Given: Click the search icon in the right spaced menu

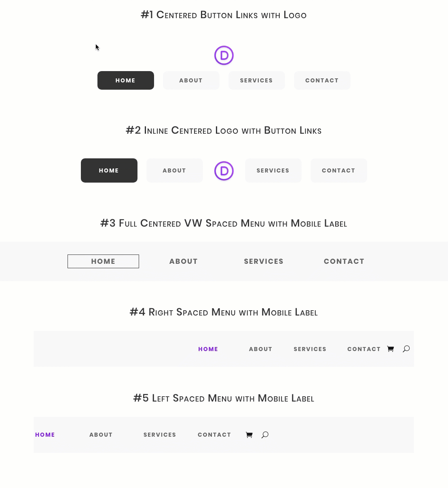Looking at the screenshot, I should click(x=406, y=349).
